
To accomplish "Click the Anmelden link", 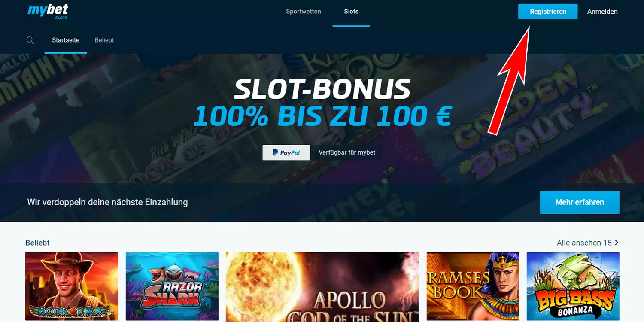I will pyautogui.click(x=602, y=12).
